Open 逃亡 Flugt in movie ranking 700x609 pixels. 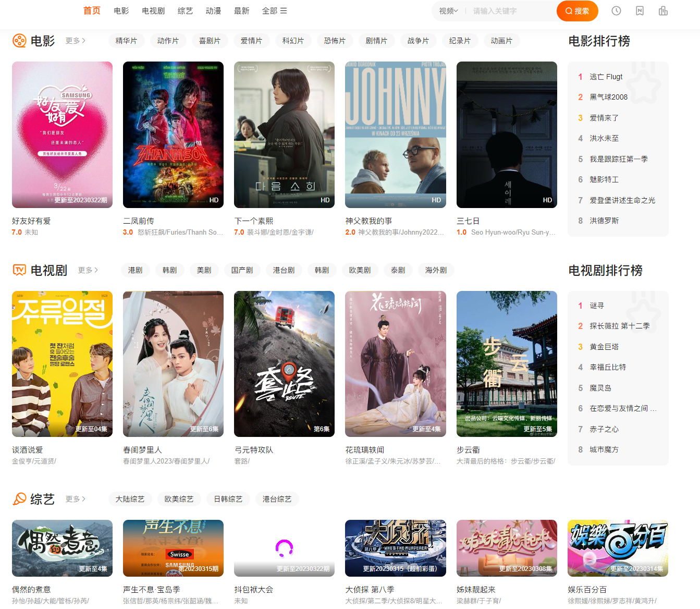pos(606,77)
